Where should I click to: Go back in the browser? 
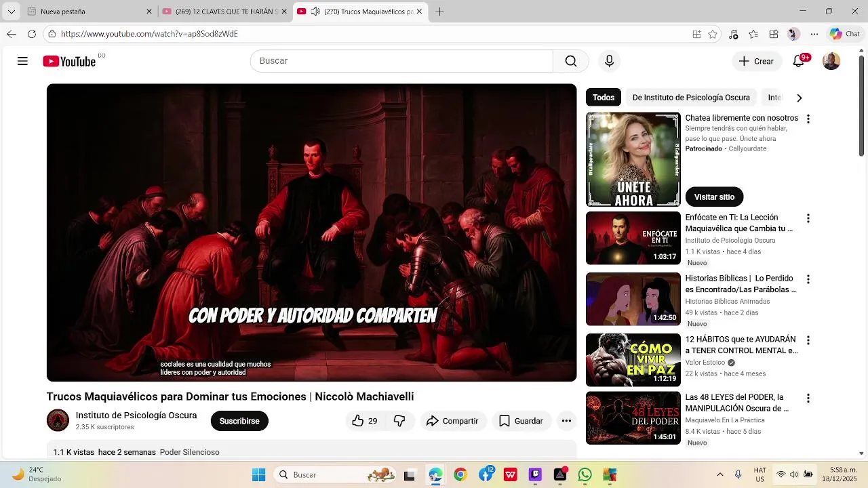click(x=12, y=34)
